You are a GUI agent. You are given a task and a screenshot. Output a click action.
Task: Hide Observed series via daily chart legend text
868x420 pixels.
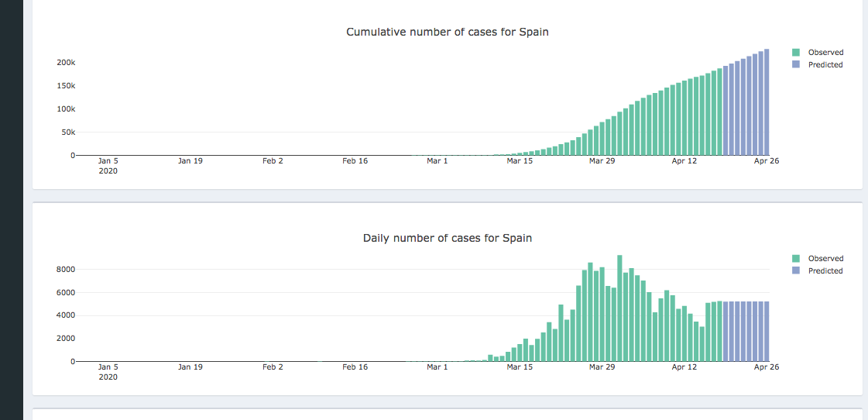coord(825,259)
